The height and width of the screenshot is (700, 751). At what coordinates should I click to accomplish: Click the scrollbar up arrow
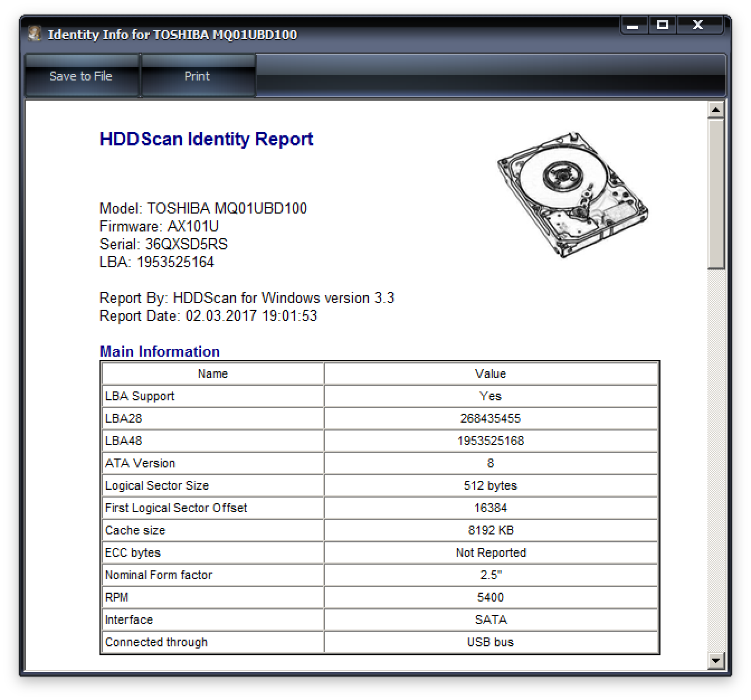pos(716,109)
